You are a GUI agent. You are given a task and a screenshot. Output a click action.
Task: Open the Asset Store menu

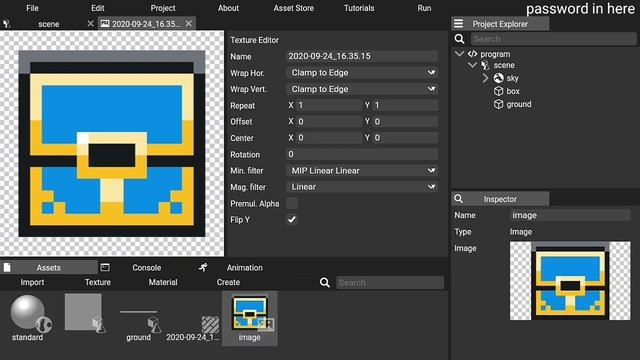[x=293, y=8]
